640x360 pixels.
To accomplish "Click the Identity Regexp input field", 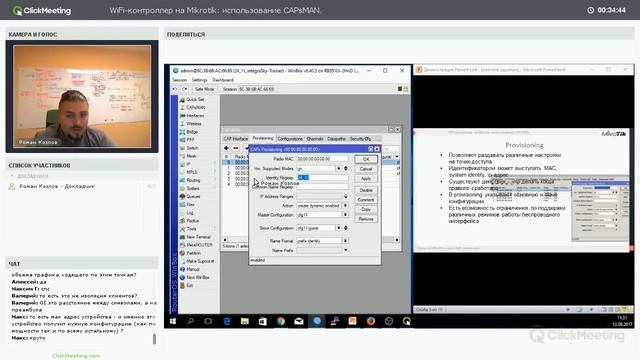I will pos(322,178).
